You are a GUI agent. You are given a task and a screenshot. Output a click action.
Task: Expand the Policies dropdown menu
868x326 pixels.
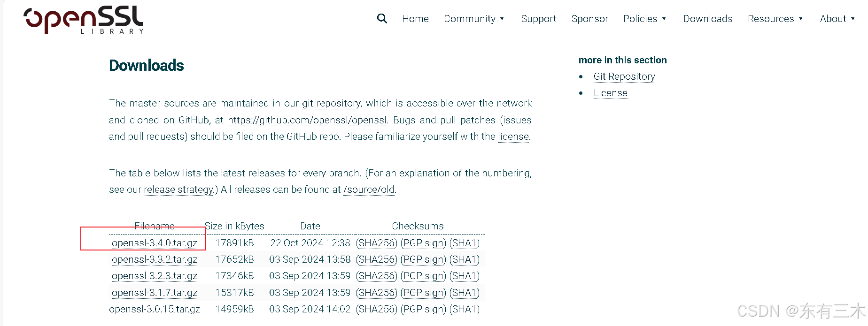(644, 19)
